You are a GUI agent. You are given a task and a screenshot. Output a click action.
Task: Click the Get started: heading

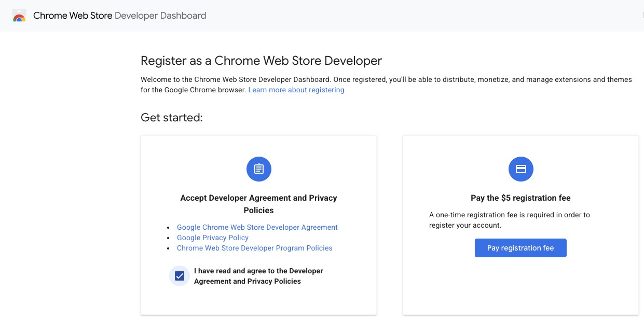tap(172, 118)
